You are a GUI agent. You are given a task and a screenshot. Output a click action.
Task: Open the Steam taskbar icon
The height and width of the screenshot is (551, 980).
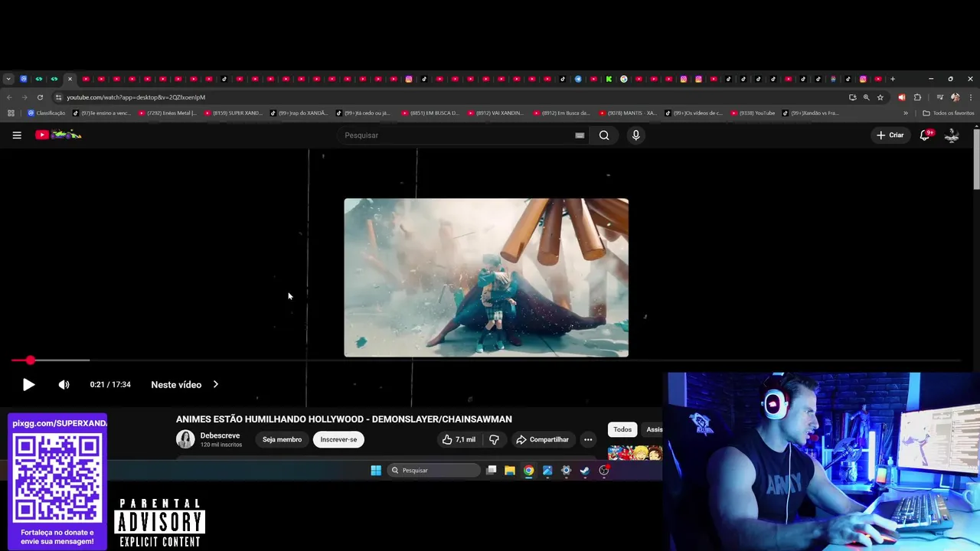pos(585,471)
